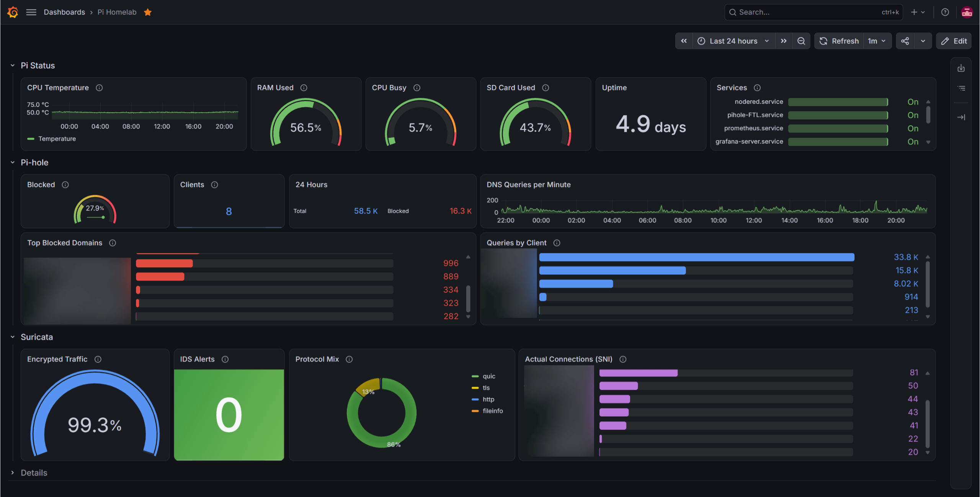Open the user profile avatar
980x497 pixels.
pyautogui.click(x=967, y=12)
